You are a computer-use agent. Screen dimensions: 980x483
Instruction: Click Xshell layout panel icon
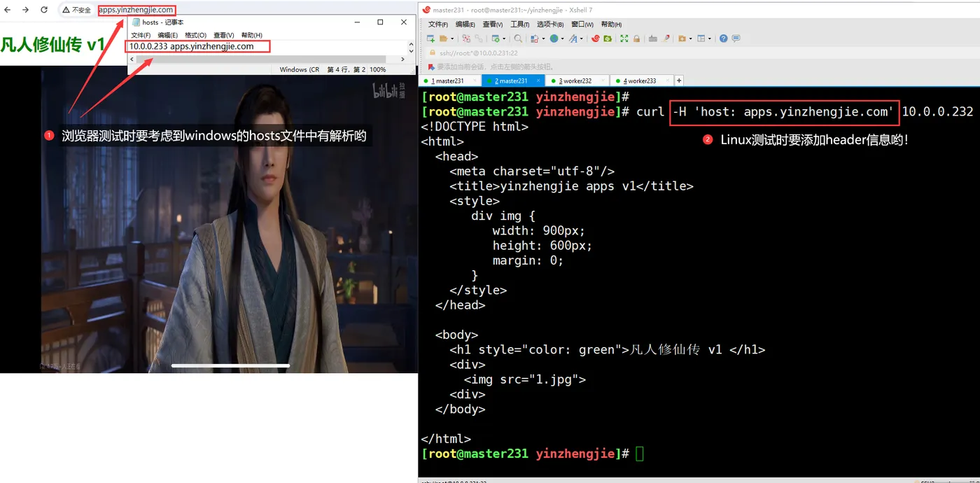tap(701, 38)
